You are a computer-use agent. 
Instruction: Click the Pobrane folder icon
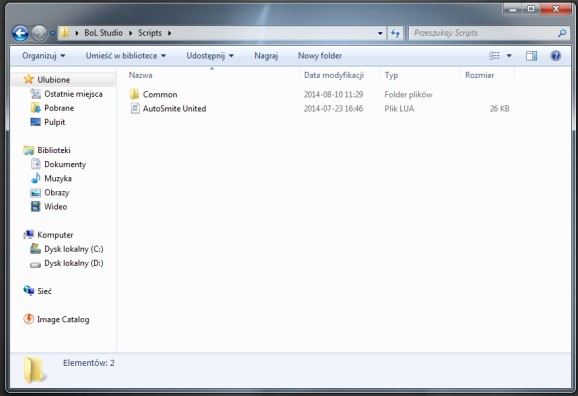(x=35, y=108)
